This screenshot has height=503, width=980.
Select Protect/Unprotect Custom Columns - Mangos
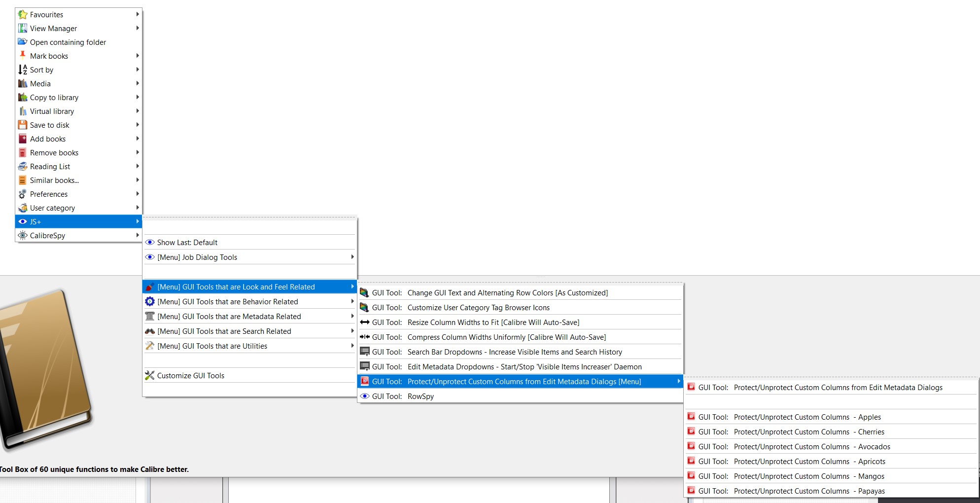coord(831,476)
